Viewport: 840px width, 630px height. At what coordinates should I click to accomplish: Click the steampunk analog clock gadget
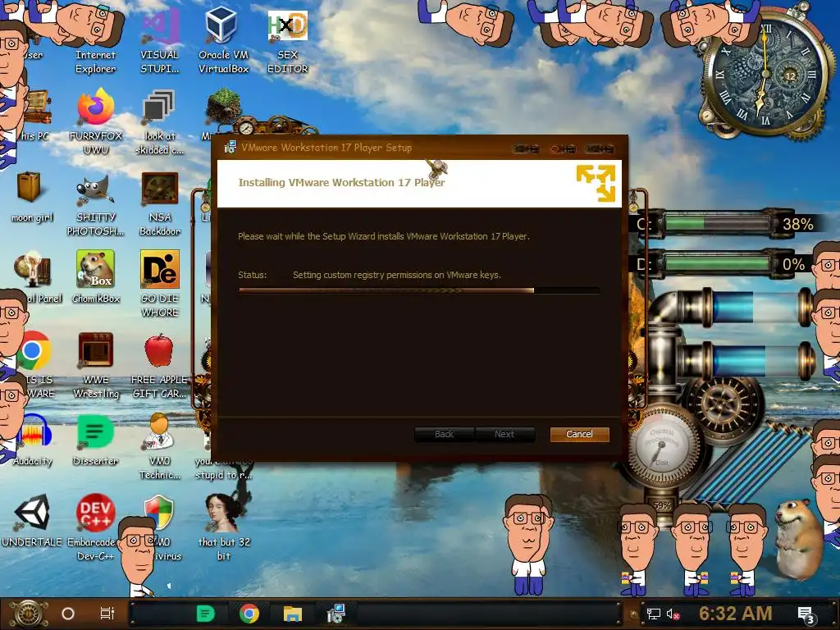click(x=765, y=74)
